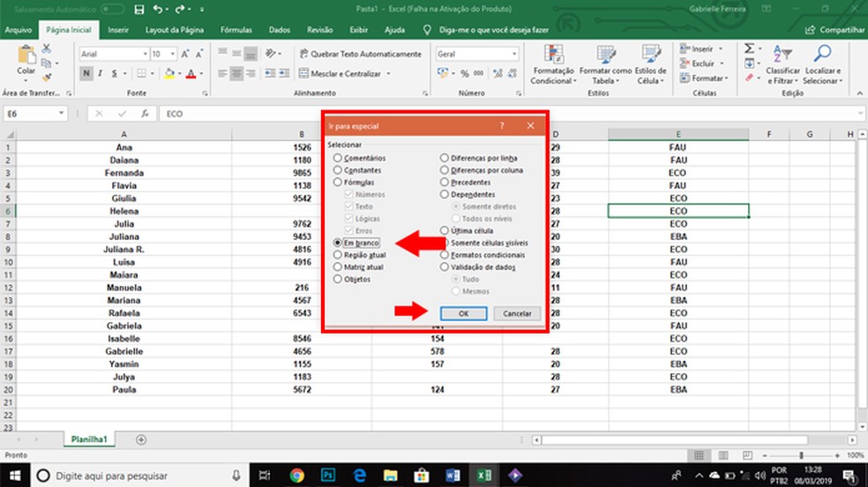Toggle the Salvamento Automático switch
Screen dimensions: 868x487
tap(112, 9)
